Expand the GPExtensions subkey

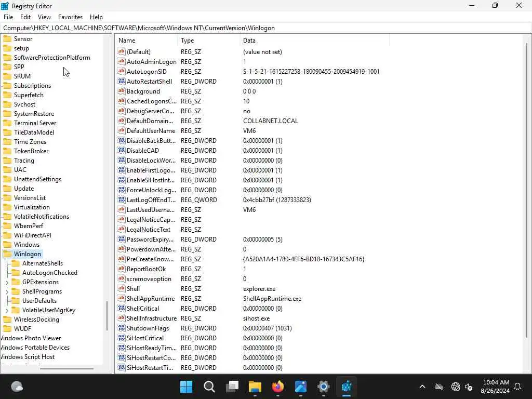[7, 282]
